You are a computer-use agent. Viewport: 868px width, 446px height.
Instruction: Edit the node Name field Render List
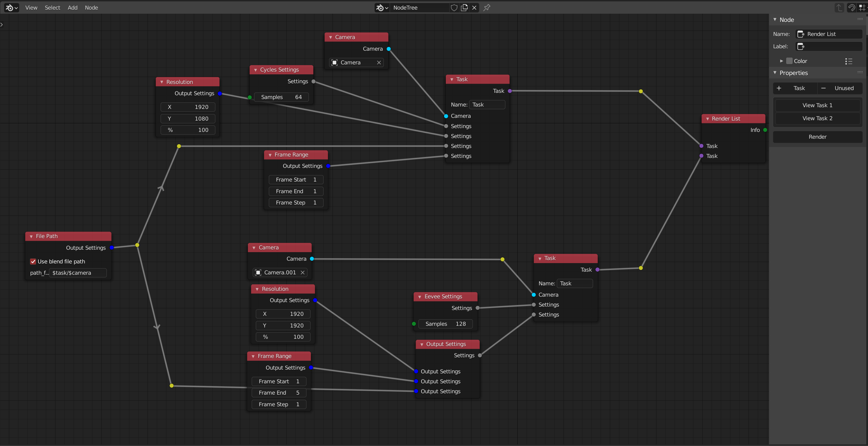pos(829,34)
